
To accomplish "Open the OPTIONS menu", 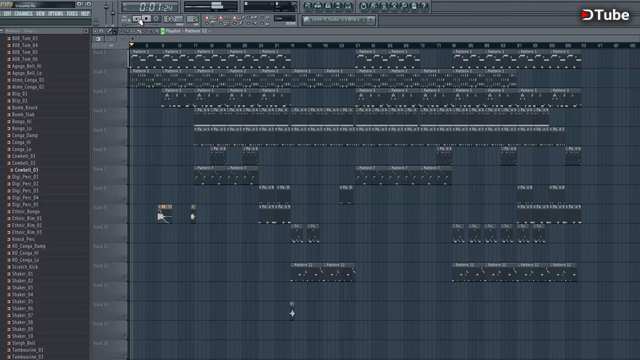I will (x=56, y=13).
